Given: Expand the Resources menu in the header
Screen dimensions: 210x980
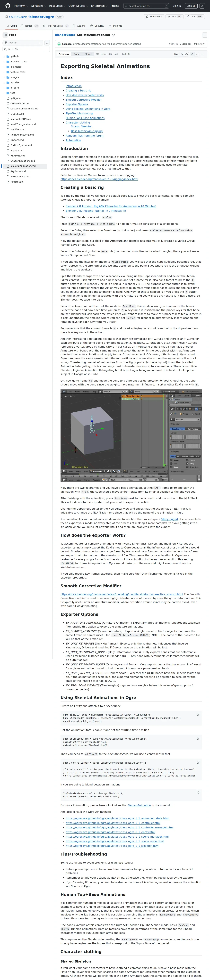Looking at the screenshot, I should point(57,6).
